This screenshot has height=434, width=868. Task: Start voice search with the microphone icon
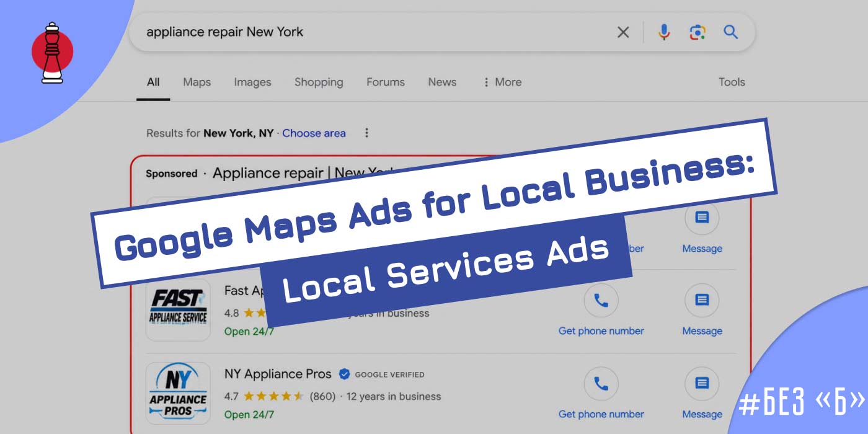click(x=664, y=32)
